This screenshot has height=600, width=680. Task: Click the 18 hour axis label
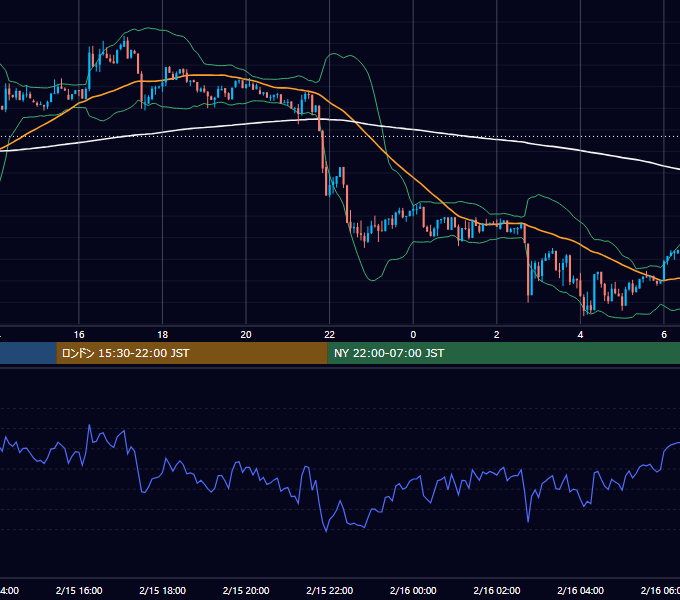point(163,335)
